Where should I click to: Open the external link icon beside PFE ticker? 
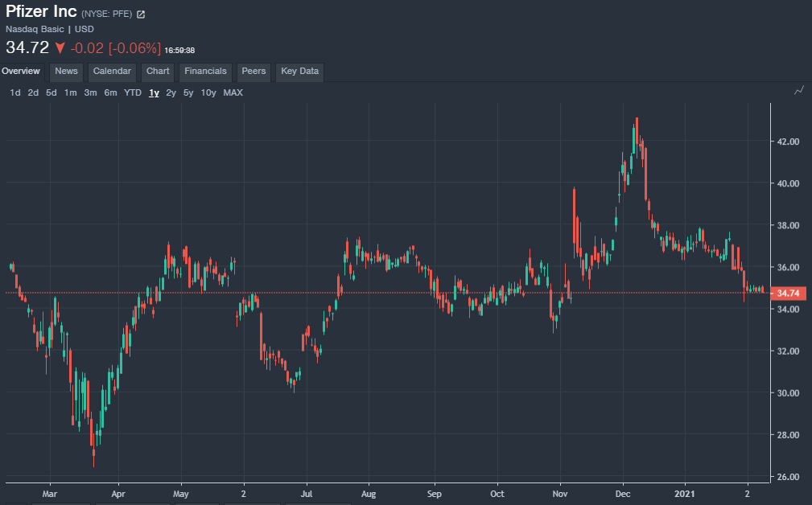(x=141, y=14)
